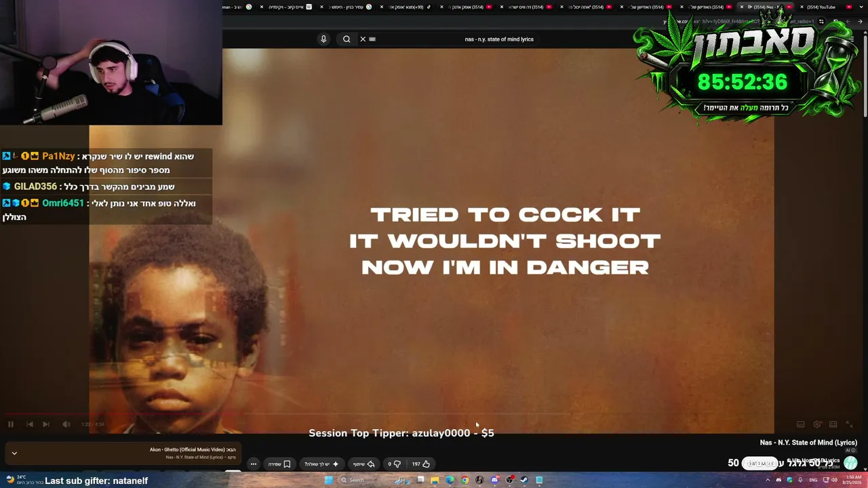
Task: Skip to next video in player
Action: coord(45,424)
